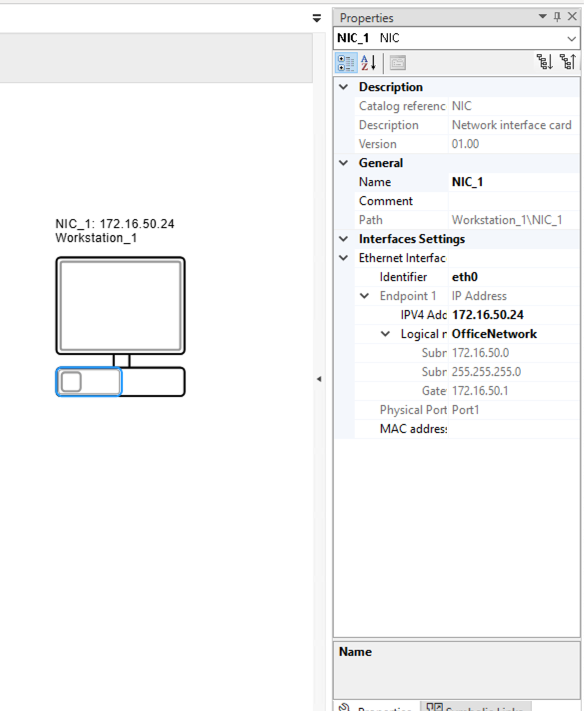
Task: Expand all property tree nodes
Action: pyautogui.click(x=544, y=62)
